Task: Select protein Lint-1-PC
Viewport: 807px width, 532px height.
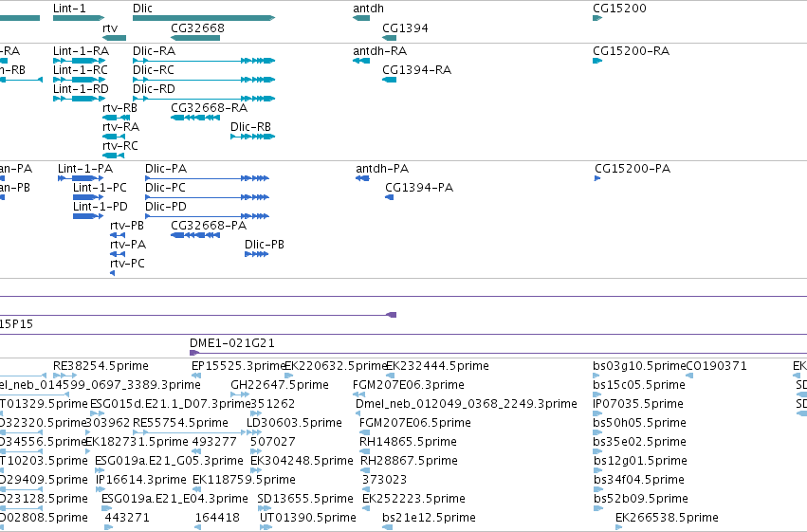Action: pyautogui.click(x=88, y=197)
